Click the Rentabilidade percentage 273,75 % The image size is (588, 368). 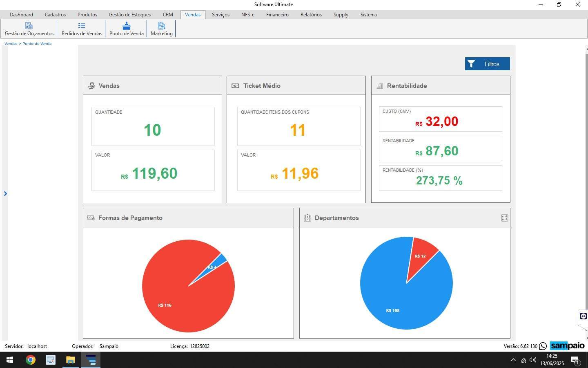pos(439,181)
